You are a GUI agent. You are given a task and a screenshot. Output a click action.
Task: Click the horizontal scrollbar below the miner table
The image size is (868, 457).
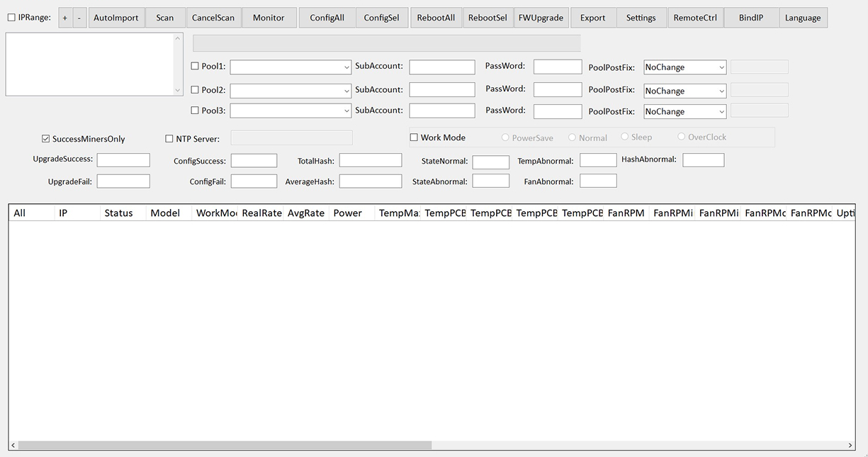point(225,446)
